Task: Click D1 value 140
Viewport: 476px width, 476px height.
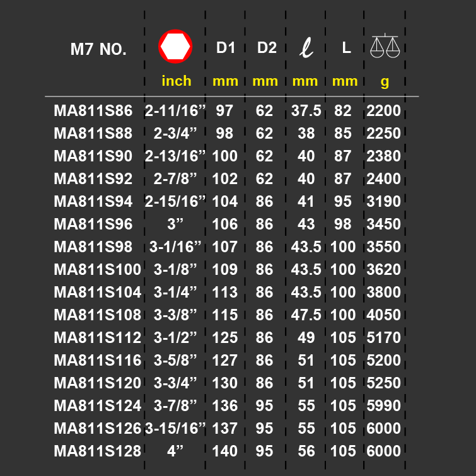Action: tap(224, 451)
